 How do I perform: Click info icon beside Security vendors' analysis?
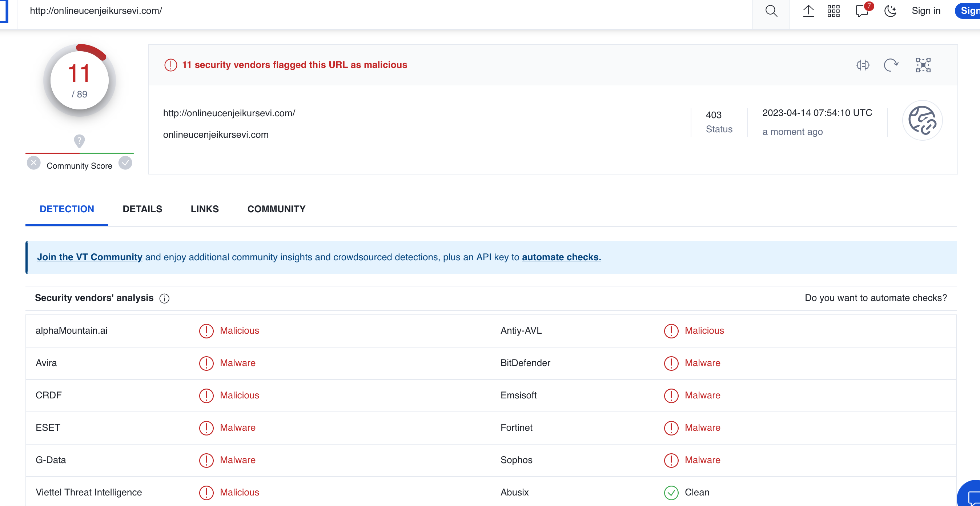(164, 299)
